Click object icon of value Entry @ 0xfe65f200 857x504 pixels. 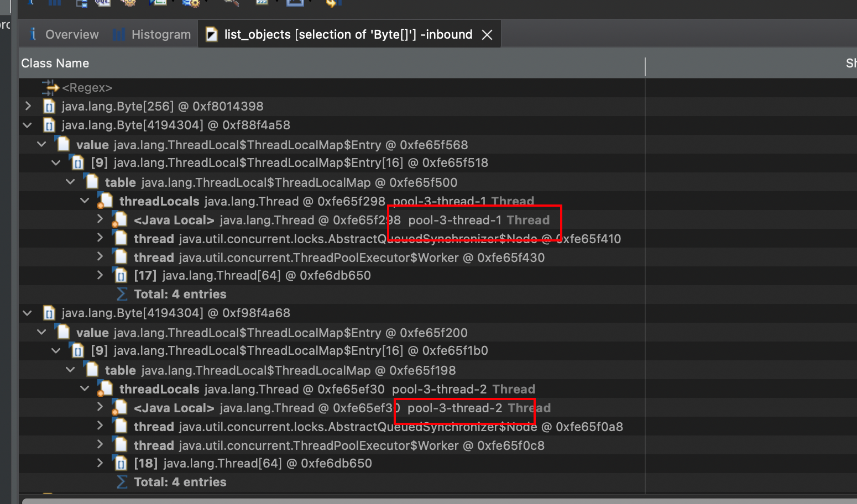64,333
